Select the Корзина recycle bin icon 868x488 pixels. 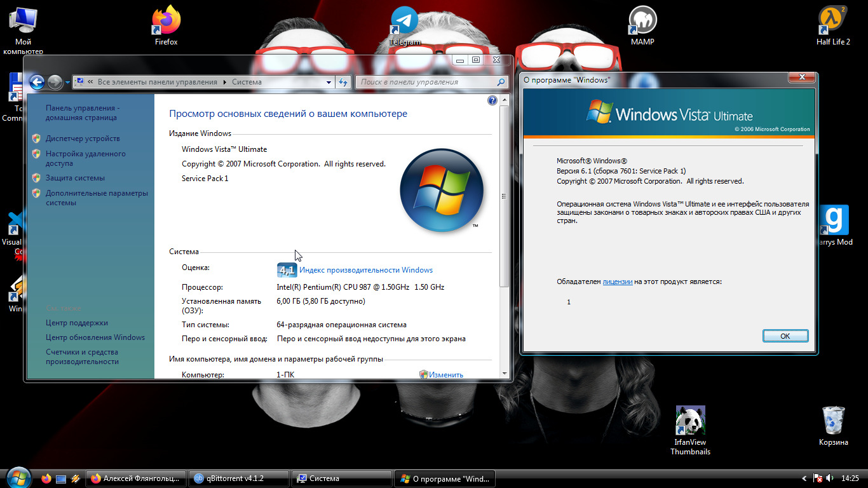click(833, 426)
